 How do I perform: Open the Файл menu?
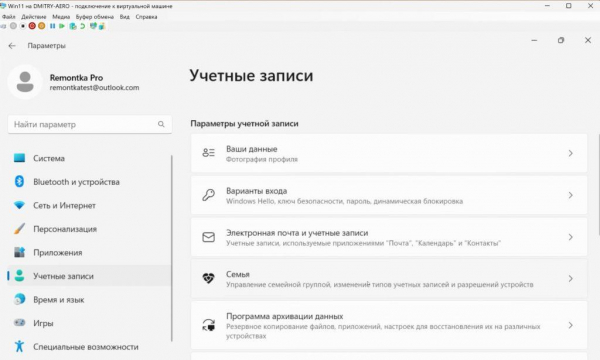pos(8,17)
